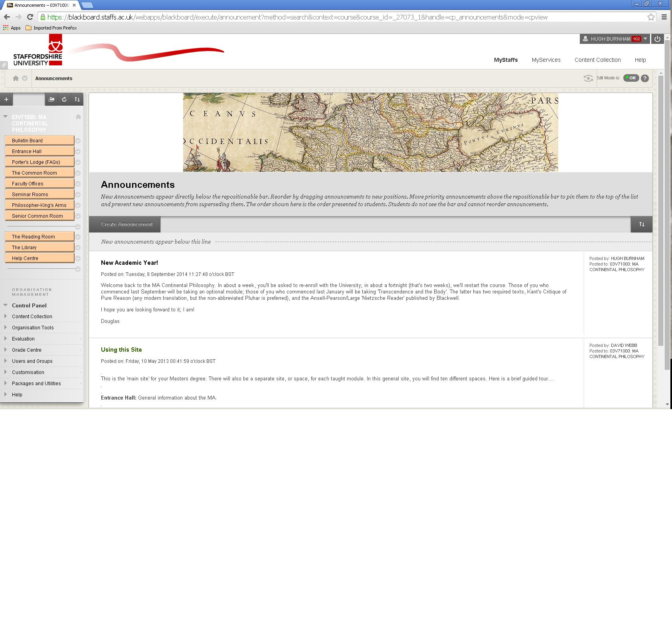Click the announcements keyboard reorder arrows icon
Screen dimensions: 672x638
641,224
